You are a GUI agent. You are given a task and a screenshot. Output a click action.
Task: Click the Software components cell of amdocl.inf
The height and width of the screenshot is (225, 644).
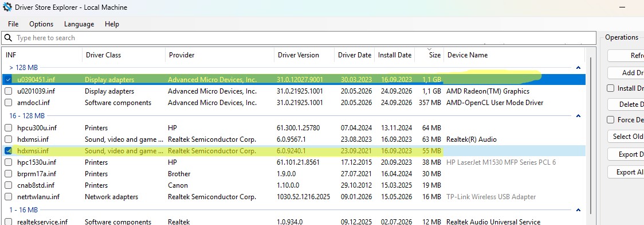pos(118,102)
